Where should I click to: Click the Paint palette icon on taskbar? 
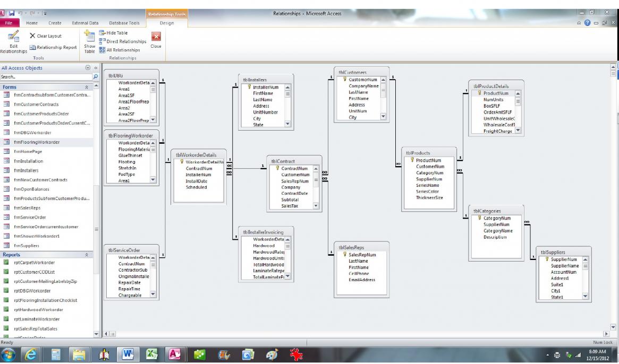pos(272,354)
